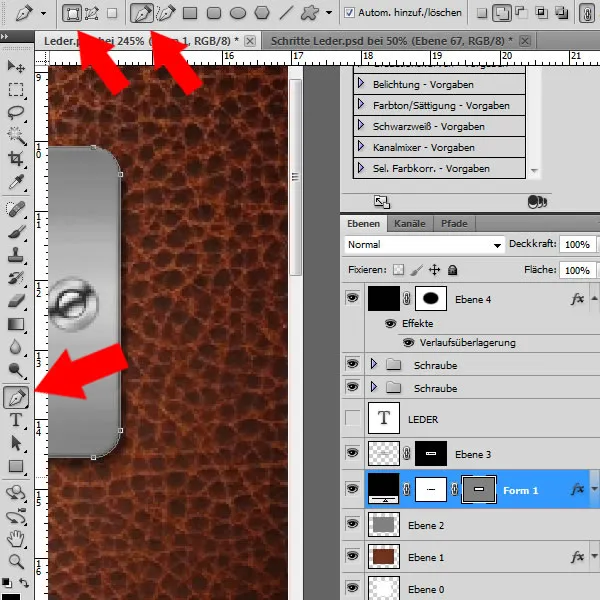Expand the first Schraube layer group
Viewport: 600px width, 600px height.
pos(376,365)
